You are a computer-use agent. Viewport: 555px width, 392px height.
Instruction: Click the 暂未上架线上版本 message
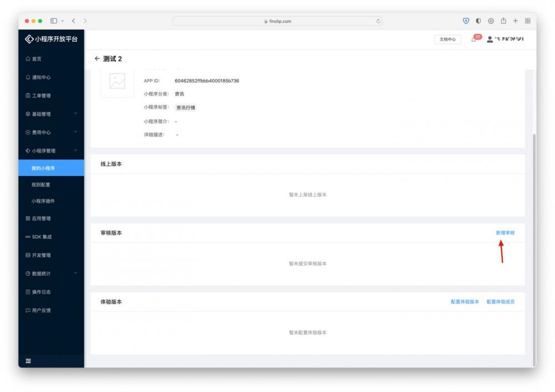[x=307, y=195]
